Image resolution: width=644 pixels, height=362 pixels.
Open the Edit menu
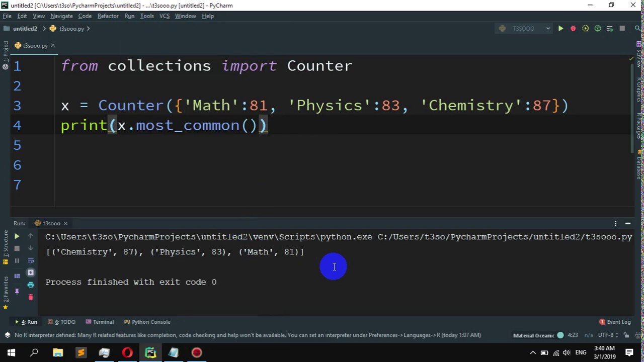click(x=22, y=16)
